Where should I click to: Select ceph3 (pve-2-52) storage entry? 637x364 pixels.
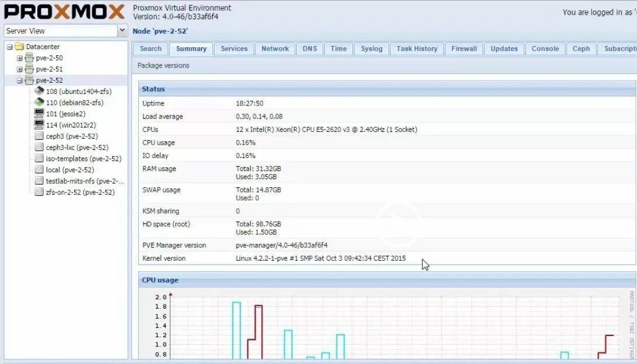pyautogui.click(x=72, y=136)
